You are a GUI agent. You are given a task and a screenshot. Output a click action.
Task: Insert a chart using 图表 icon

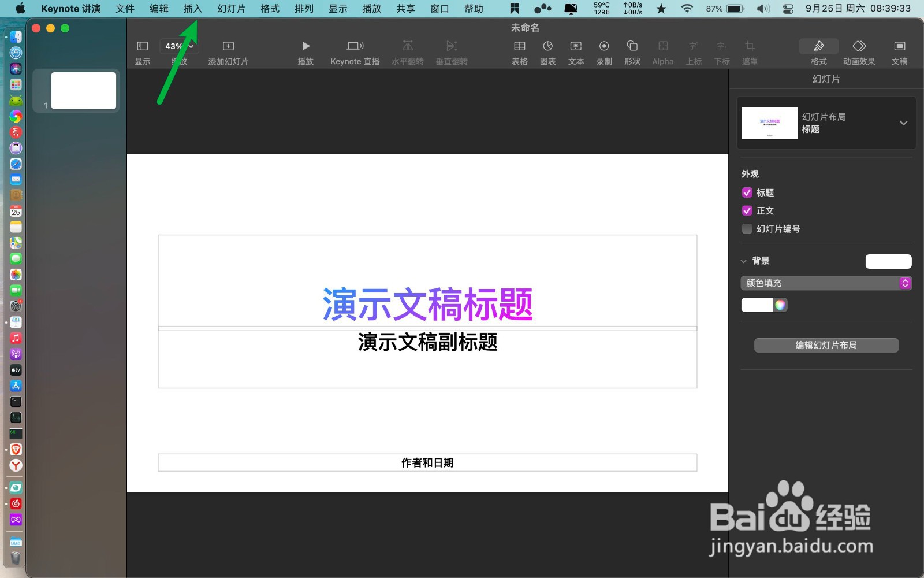click(547, 46)
